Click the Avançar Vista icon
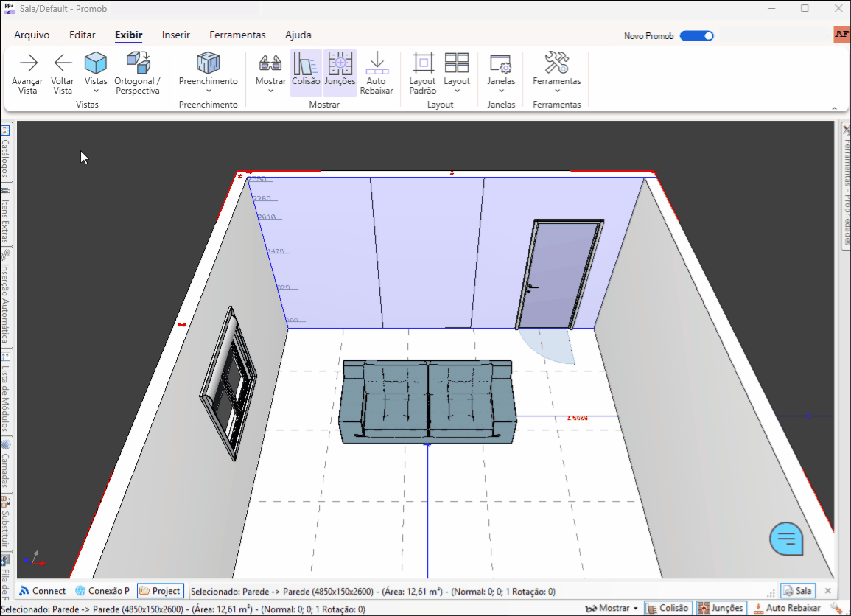 (27, 72)
